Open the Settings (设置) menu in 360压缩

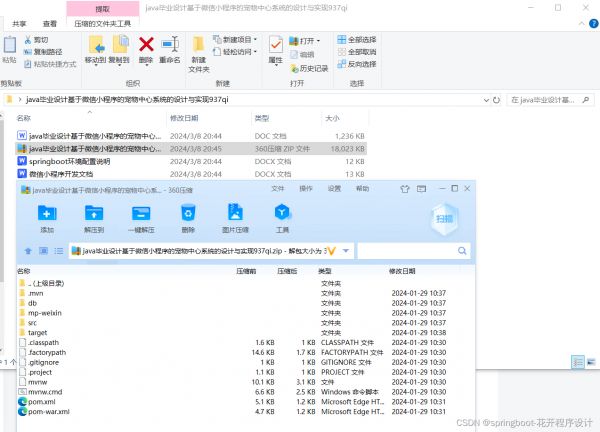coord(334,189)
